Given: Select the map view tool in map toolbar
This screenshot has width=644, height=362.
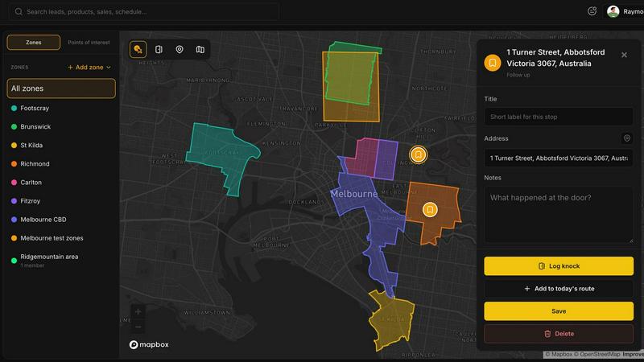Looking at the screenshot, I should (x=200, y=49).
